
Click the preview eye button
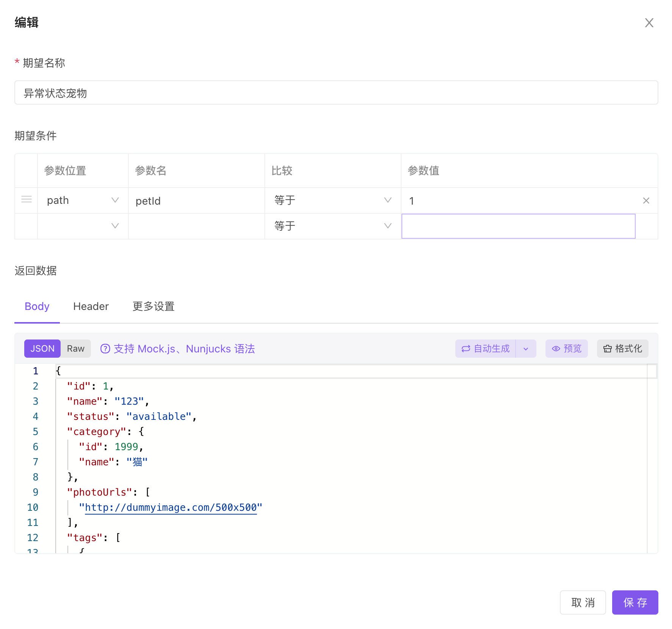[566, 349]
